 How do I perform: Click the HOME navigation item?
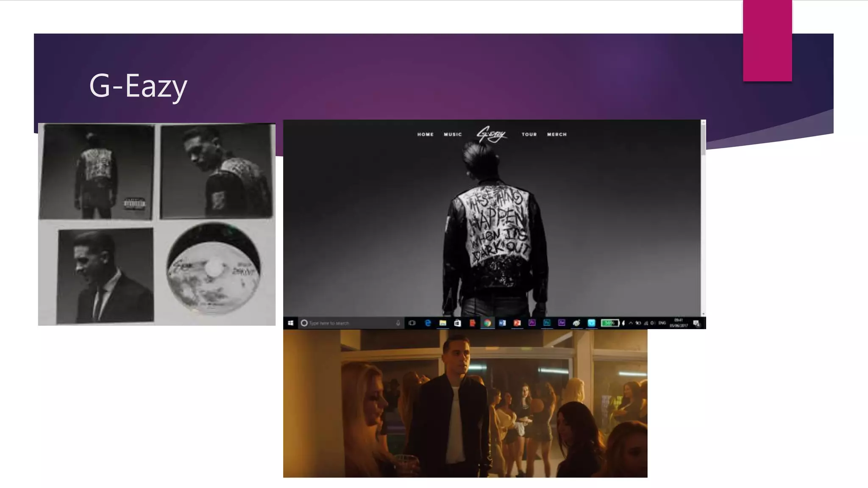pos(425,134)
